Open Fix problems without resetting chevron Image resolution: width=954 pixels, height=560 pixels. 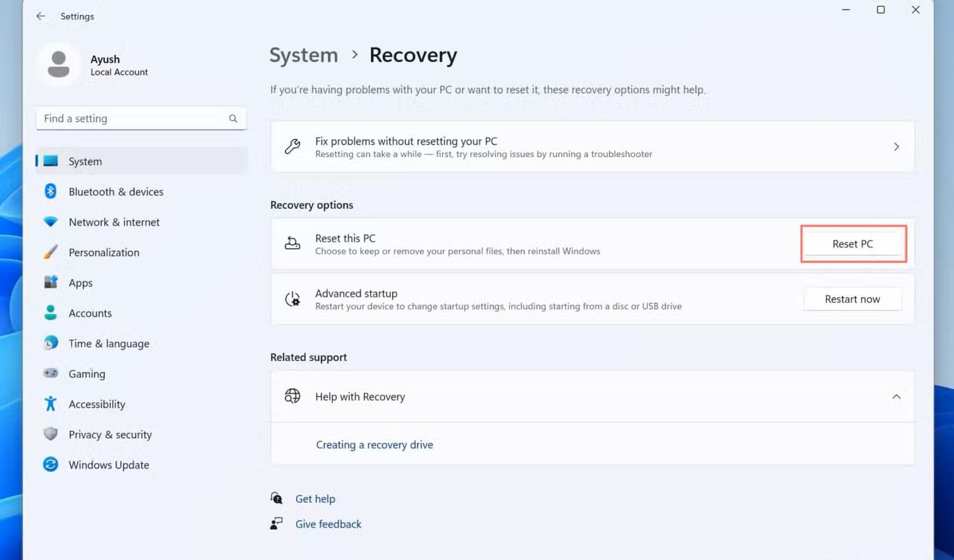[896, 147]
